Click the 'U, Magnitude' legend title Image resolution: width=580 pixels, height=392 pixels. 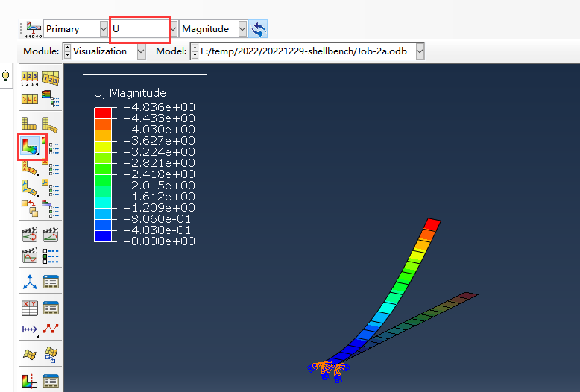(x=130, y=93)
